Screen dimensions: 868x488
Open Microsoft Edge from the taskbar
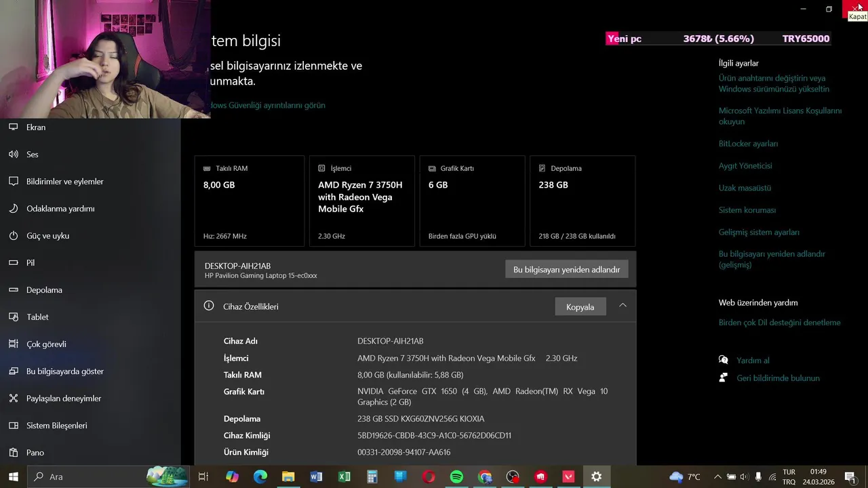coord(260,476)
